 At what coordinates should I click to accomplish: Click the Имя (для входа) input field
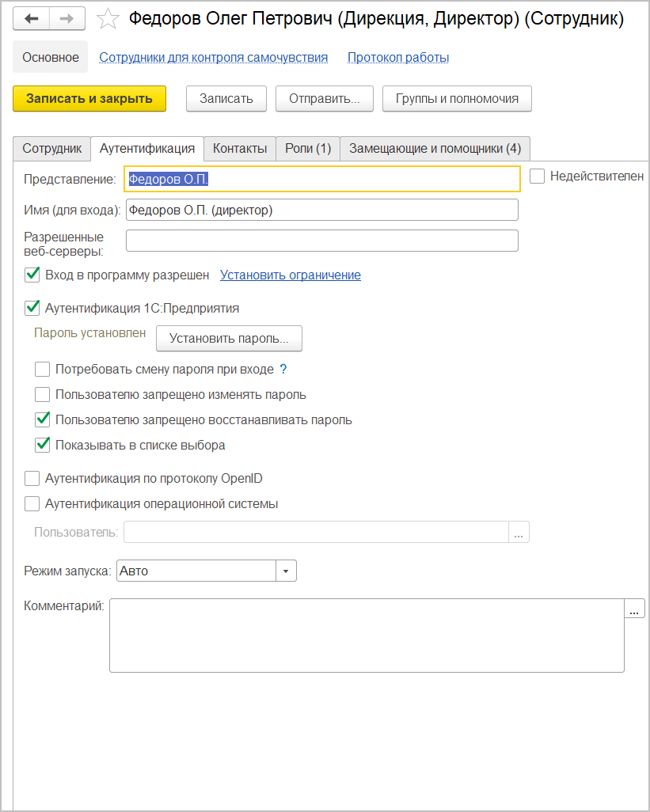321,210
